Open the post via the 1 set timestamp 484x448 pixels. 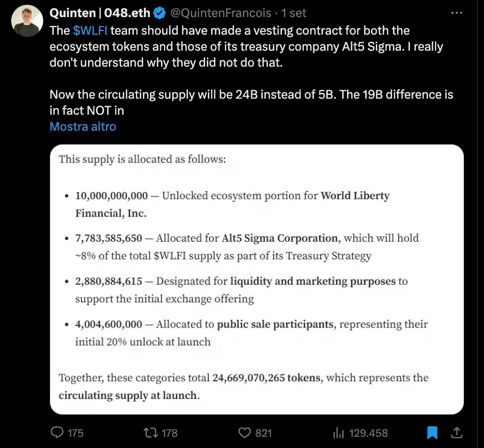pyautogui.click(x=295, y=12)
